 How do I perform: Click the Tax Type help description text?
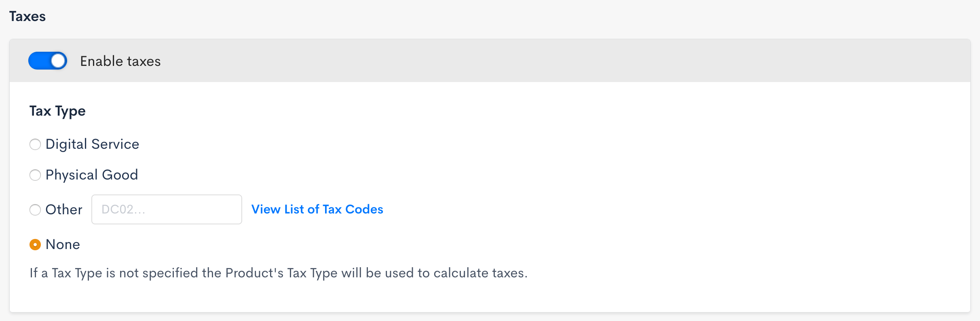pyautogui.click(x=278, y=273)
